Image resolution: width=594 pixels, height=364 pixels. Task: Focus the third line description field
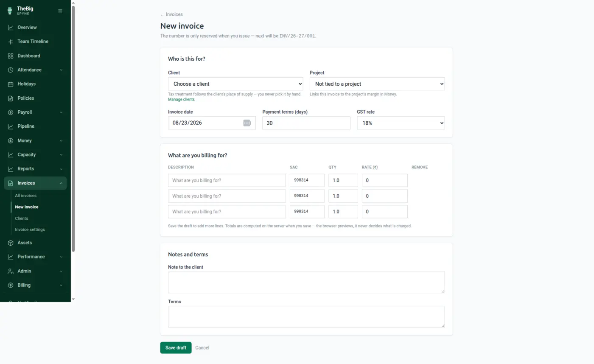(x=227, y=212)
